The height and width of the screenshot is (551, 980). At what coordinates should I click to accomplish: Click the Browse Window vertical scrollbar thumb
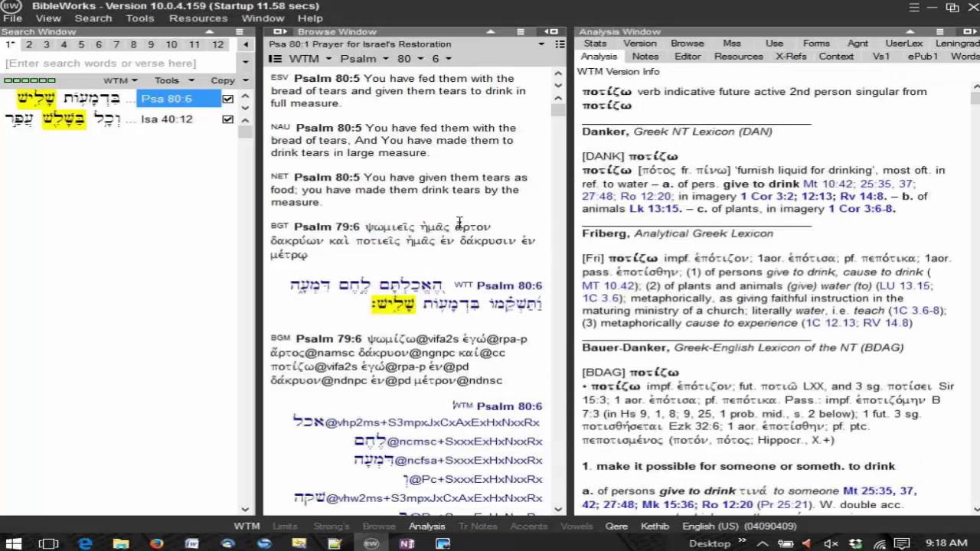click(557, 109)
